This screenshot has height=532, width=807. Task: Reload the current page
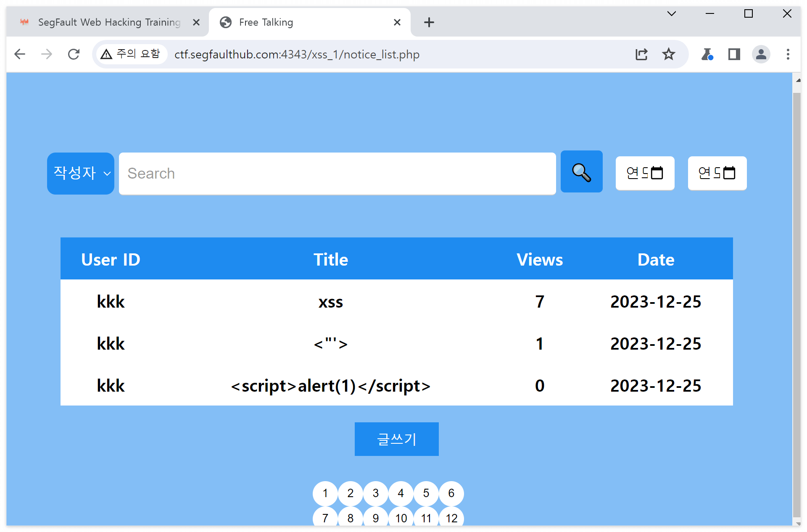coord(74,54)
